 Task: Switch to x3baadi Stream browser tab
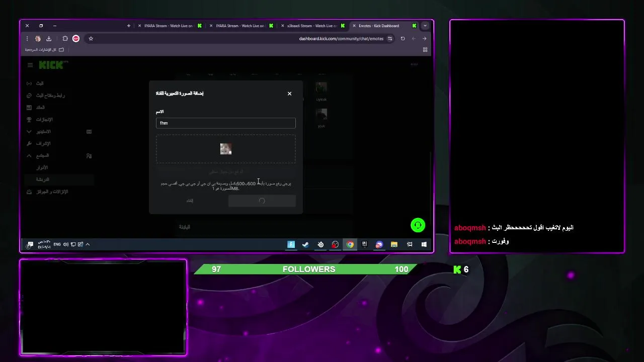pos(312,26)
